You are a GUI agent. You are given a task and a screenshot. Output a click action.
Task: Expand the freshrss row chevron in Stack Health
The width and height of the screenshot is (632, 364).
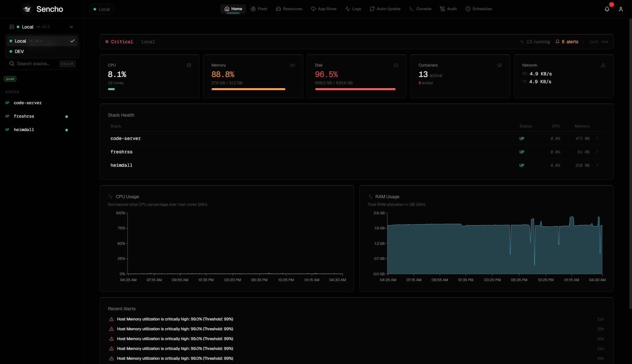597,152
